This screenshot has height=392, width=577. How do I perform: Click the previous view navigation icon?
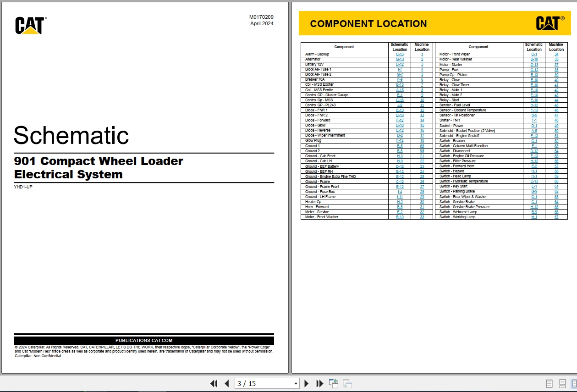(334, 384)
